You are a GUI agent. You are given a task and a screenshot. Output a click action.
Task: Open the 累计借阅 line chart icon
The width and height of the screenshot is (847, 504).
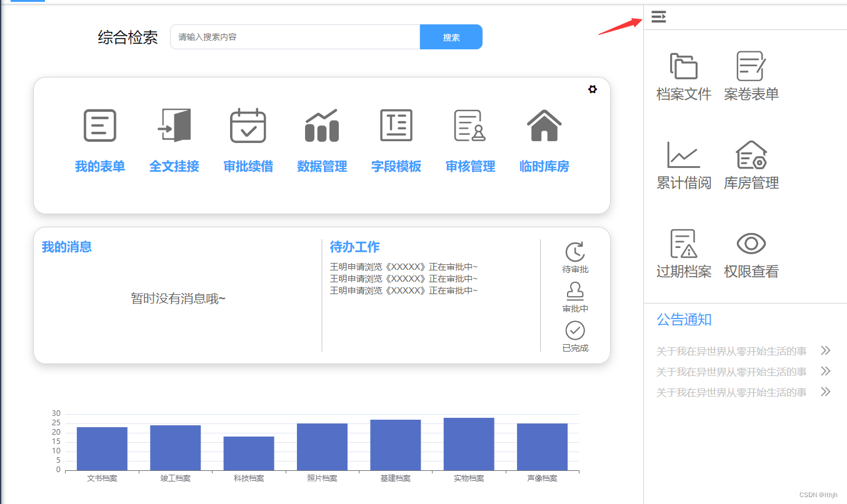(x=683, y=155)
